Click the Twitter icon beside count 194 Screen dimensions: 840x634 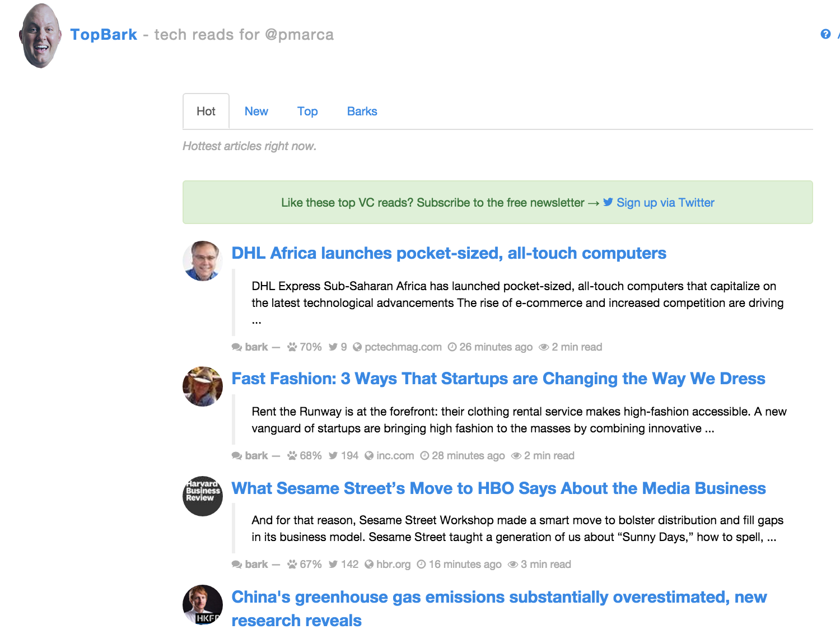coord(333,456)
